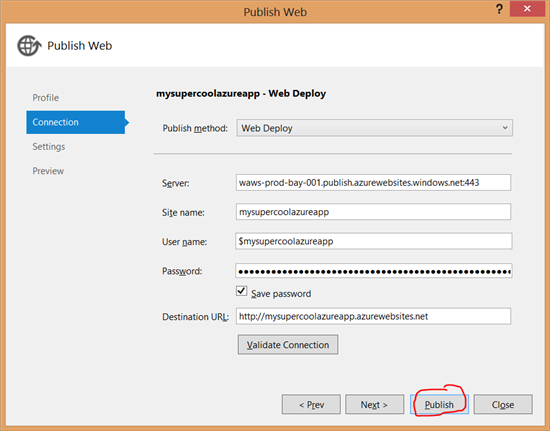
Task: Click the Validate Connection button
Action: click(x=288, y=345)
